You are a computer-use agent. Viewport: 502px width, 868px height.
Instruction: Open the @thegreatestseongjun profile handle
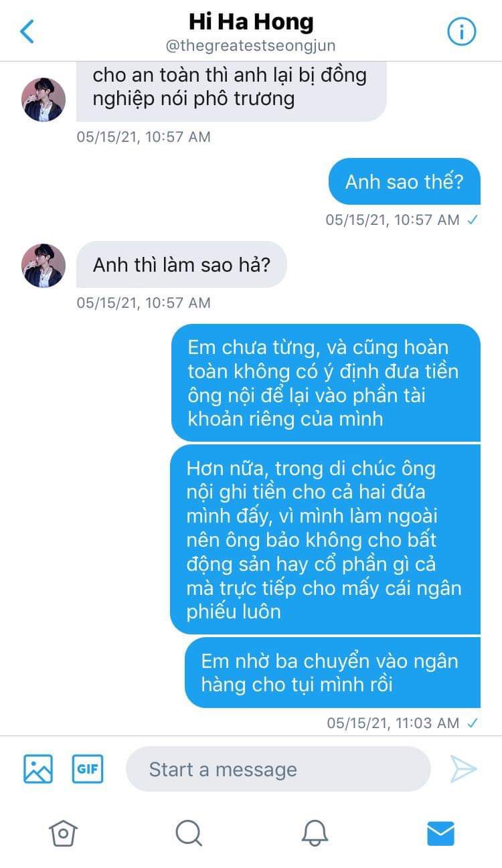pos(251,46)
